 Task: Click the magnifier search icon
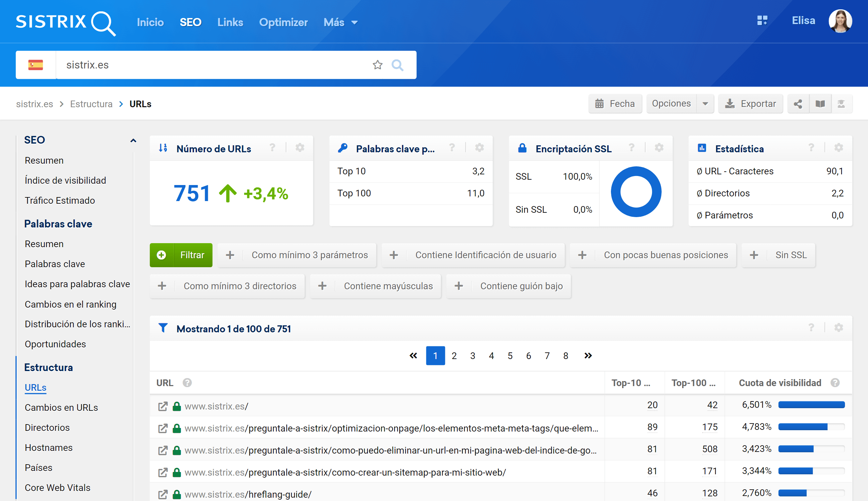tap(397, 65)
